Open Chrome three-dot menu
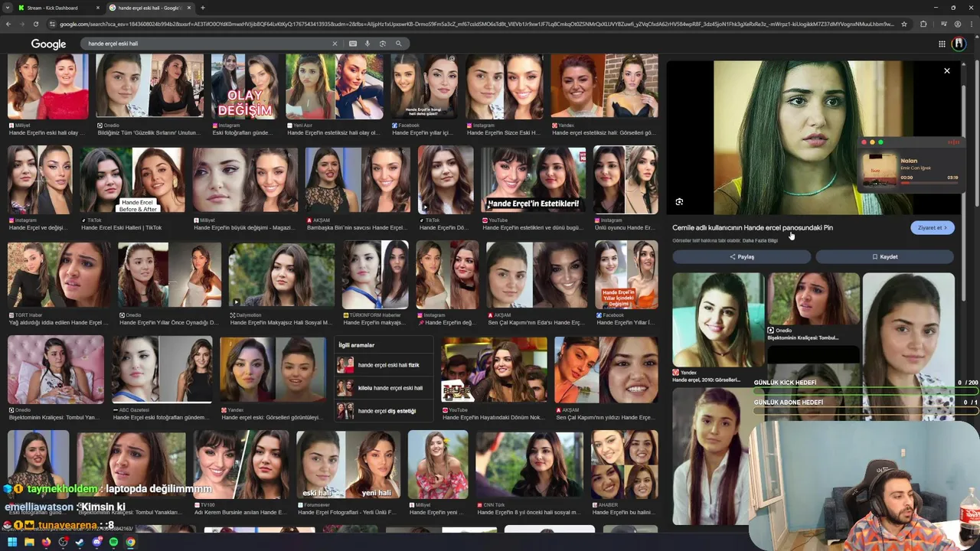The image size is (980, 551). click(x=970, y=24)
